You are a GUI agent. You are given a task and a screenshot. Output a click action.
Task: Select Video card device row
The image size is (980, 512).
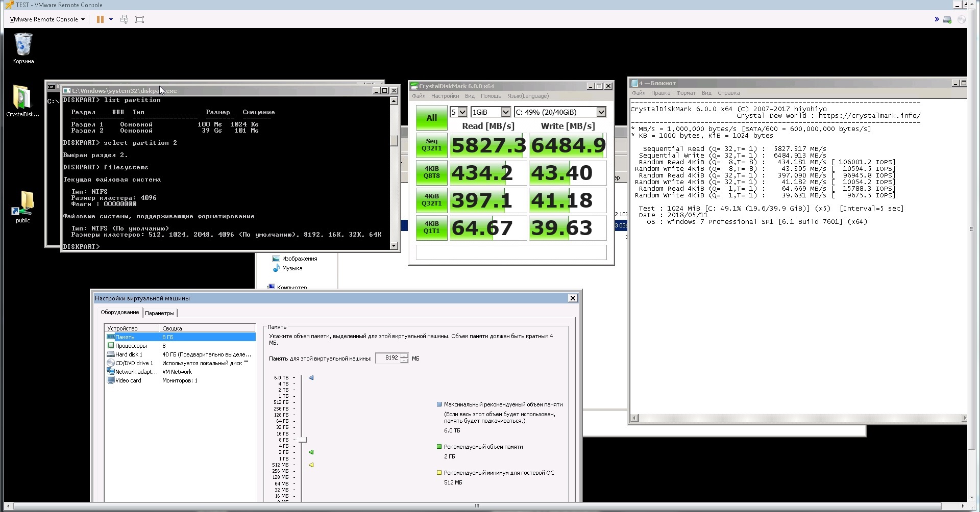tap(180, 380)
